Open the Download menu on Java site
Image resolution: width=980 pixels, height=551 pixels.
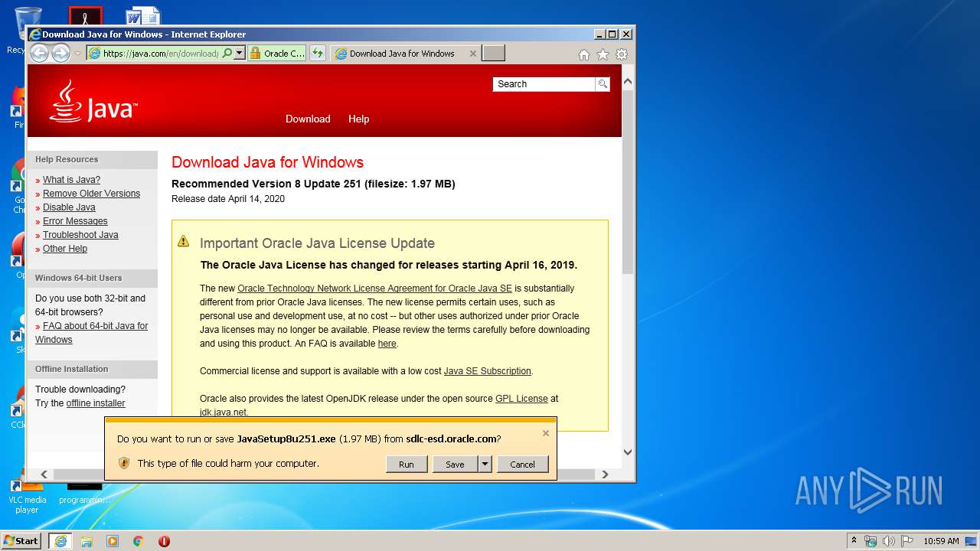pos(308,119)
